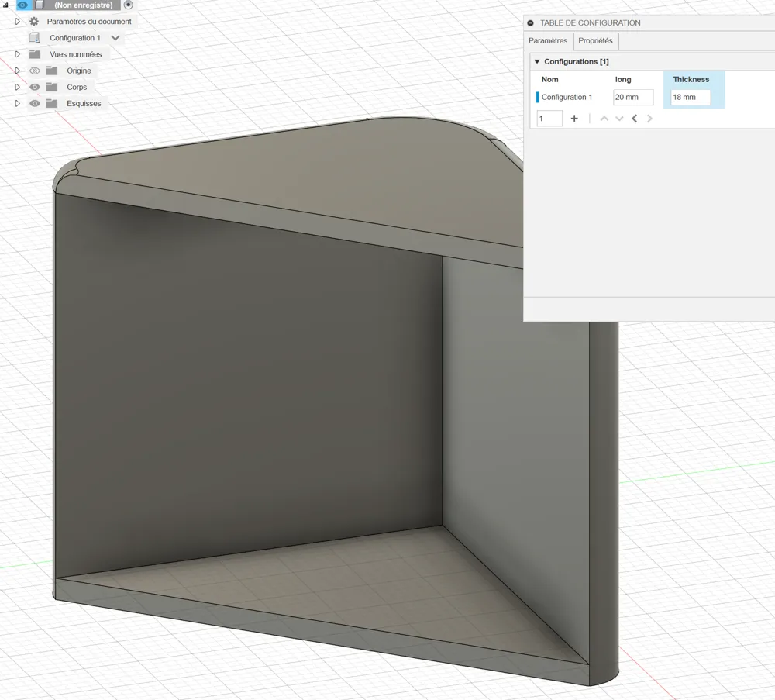775x700 pixels.
Task: Click the right arrow in the configuration table
Action: point(649,118)
